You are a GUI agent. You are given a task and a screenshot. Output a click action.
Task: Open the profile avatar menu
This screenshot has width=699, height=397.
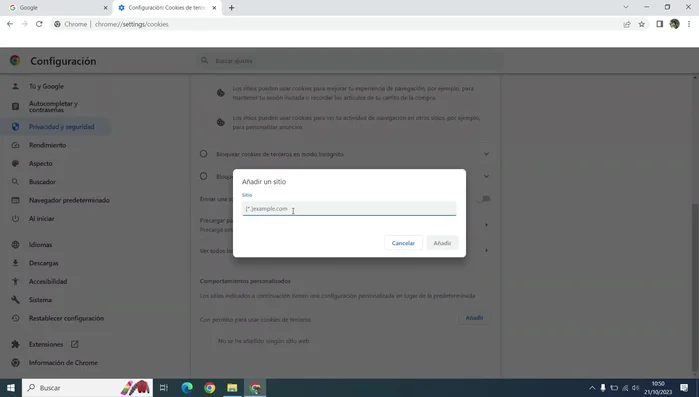pos(674,24)
